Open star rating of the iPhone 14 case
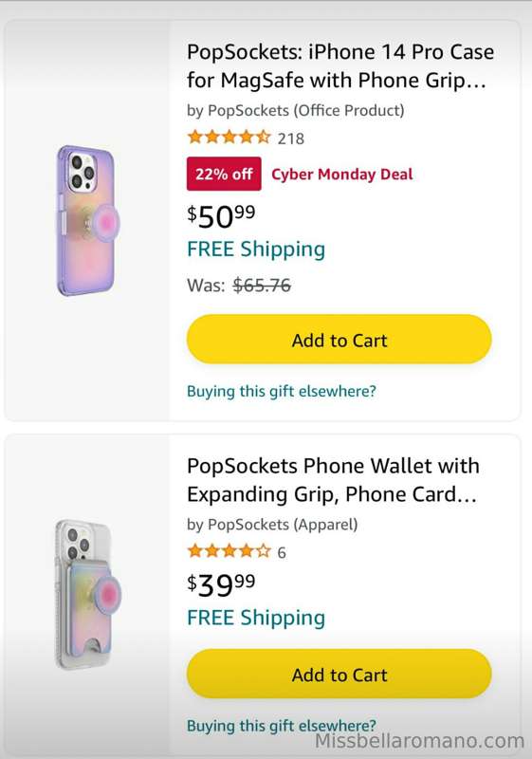This screenshot has width=532, height=759. 229,138
